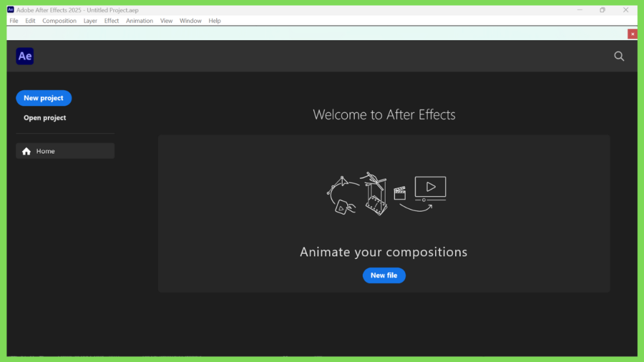Open the search magnifier icon

pos(619,56)
